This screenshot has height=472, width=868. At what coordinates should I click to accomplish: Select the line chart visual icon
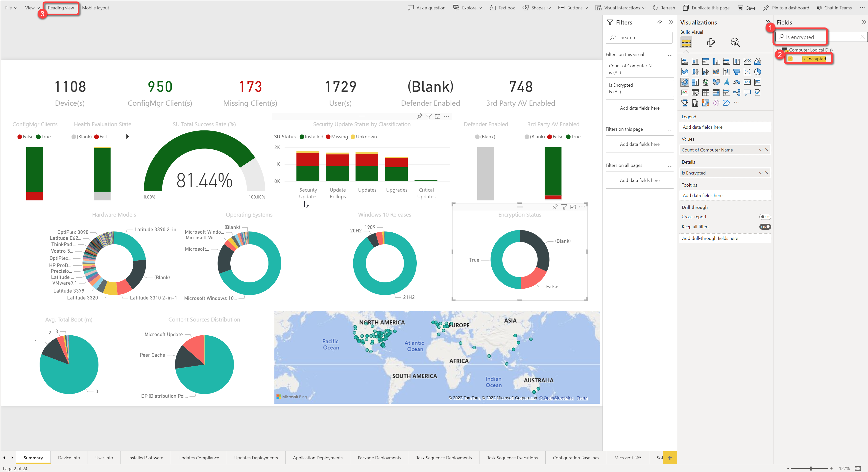point(747,61)
